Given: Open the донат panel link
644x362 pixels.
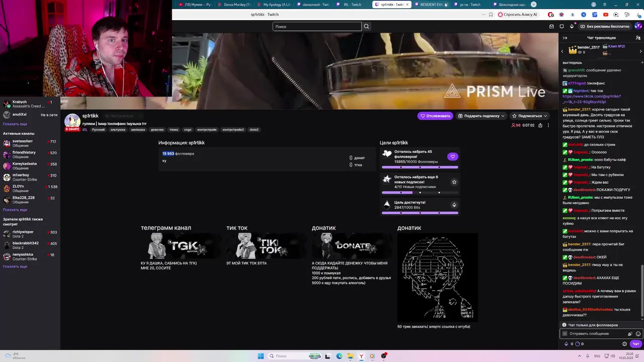Looking at the screenshot, I should point(357,158).
